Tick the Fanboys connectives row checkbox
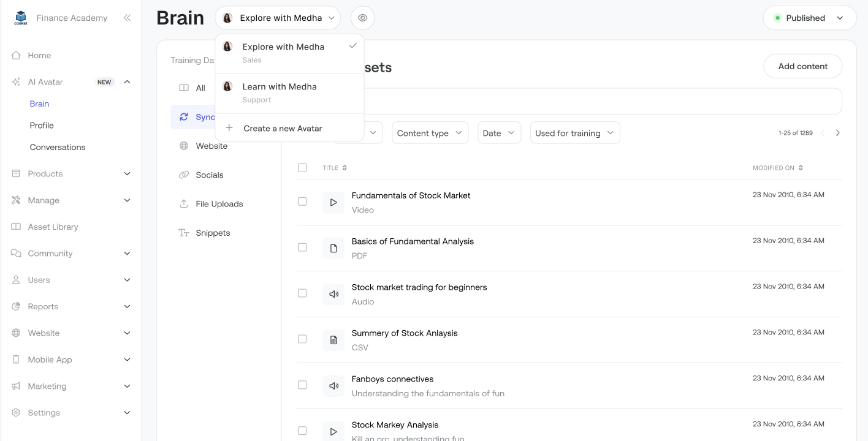This screenshot has width=868, height=441. [x=302, y=385]
